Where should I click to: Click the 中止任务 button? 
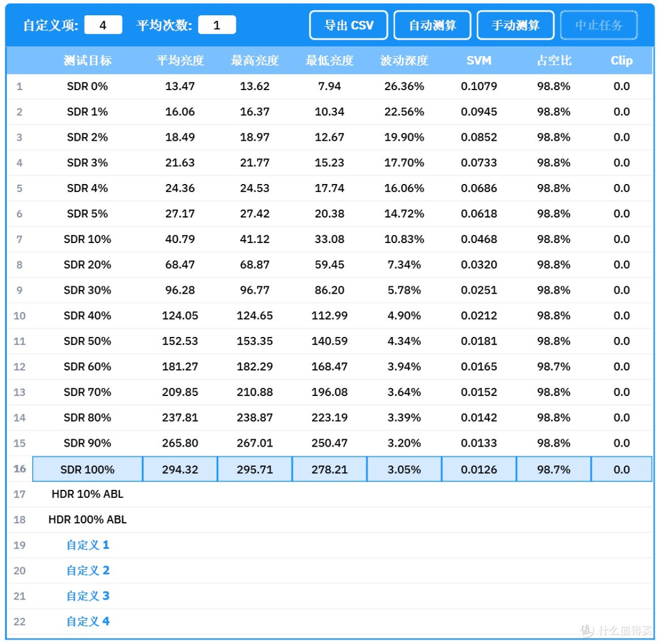[x=599, y=25]
